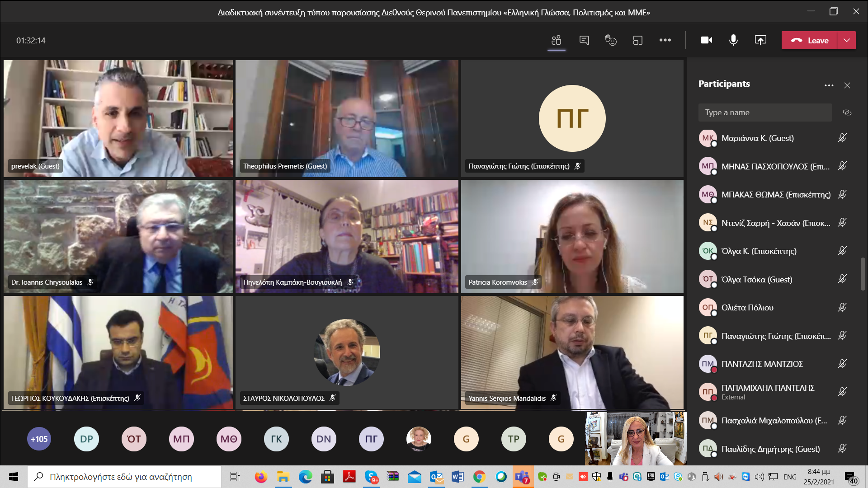868x488 pixels.
Task: Open Participants panel more options ellipsis
Action: [829, 85]
